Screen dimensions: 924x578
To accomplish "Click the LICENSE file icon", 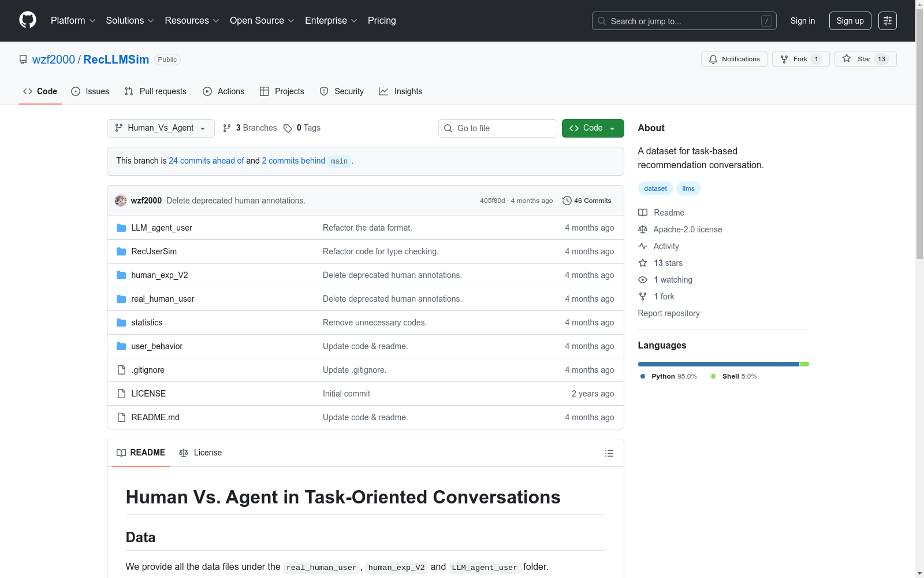I will pos(121,394).
